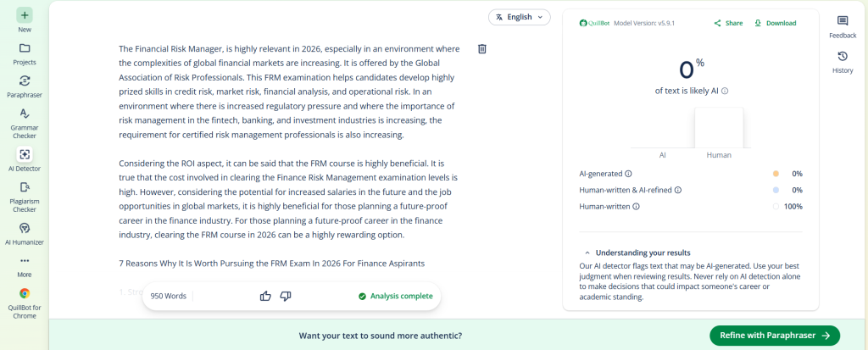Open the Projects folder
The image size is (868, 350).
(x=25, y=48)
